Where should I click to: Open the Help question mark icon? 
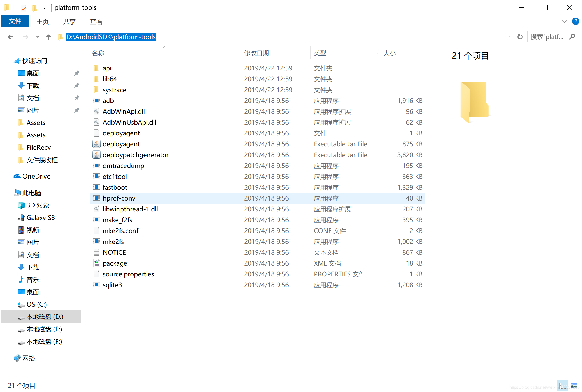click(576, 21)
